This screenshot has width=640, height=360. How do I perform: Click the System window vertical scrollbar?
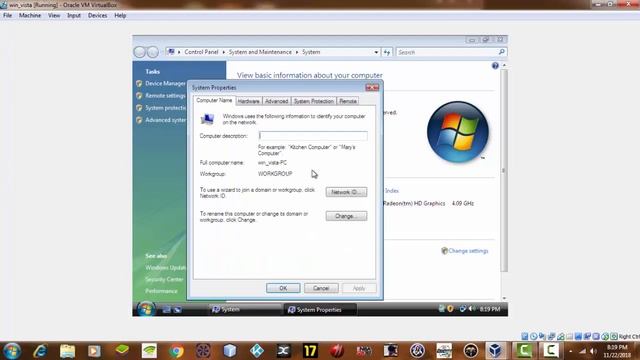click(504, 171)
